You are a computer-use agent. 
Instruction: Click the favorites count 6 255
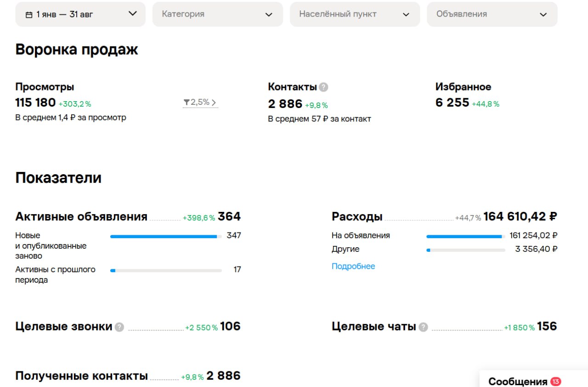[452, 102]
